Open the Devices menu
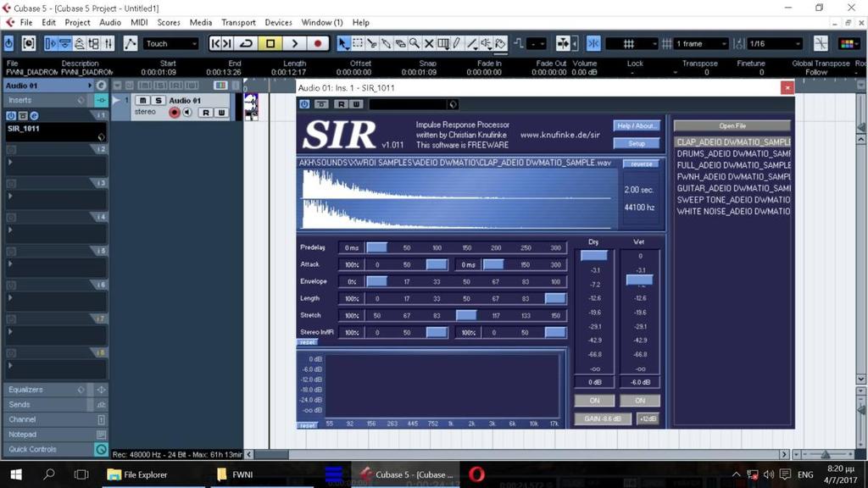Screen dimensions: 868x488 click(x=278, y=23)
